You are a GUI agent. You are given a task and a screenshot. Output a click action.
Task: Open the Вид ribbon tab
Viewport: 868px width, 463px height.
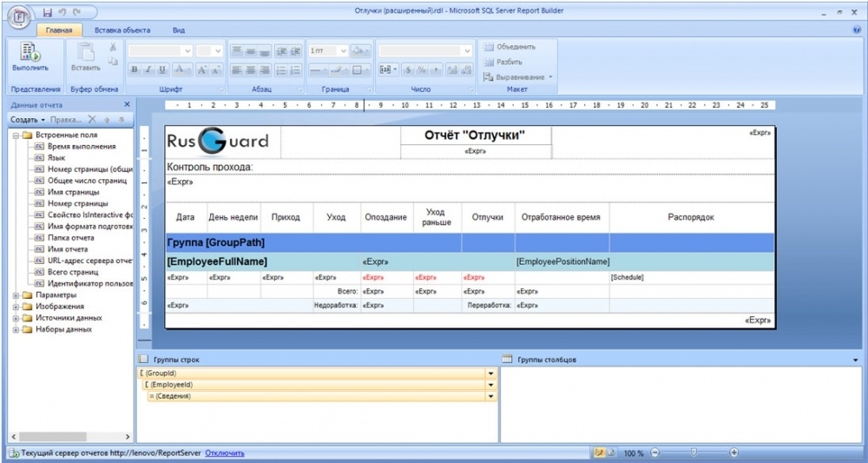coord(178,30)
